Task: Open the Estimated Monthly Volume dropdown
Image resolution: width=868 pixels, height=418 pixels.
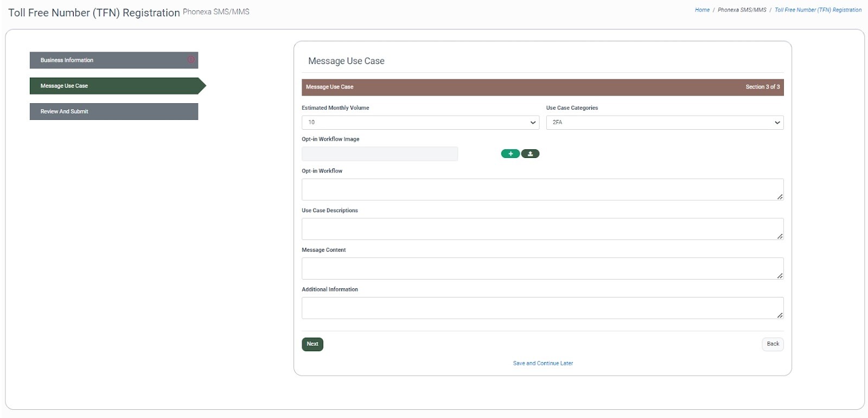Action: 420,123
